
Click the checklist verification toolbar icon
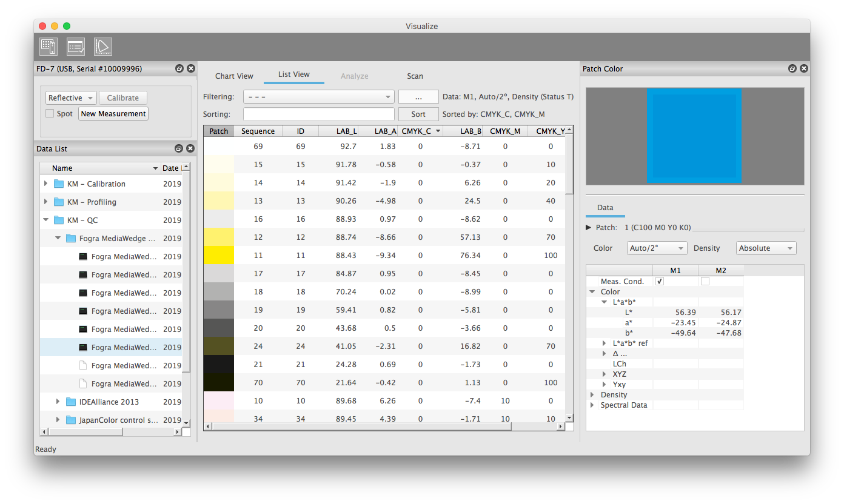coord(76,47)
